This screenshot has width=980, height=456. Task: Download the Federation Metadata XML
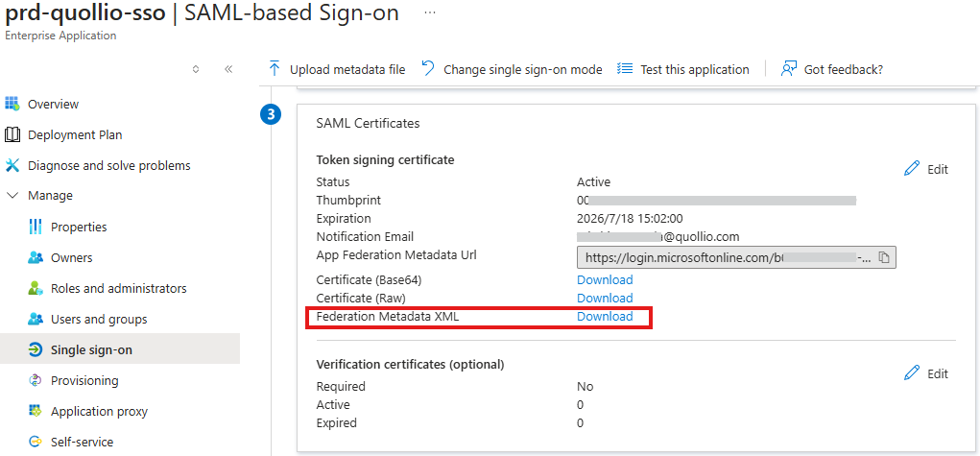[x=605, y=317]
